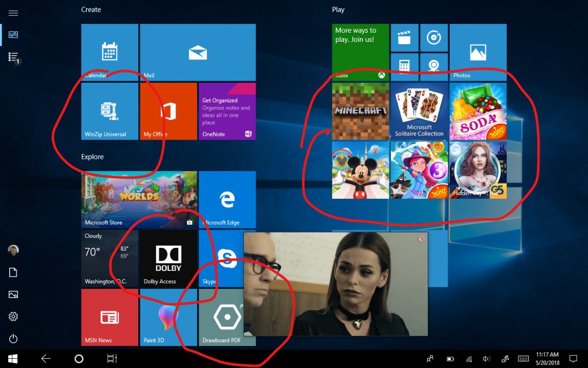Open the Dolby Access tile
The width and height of the screenshot is (588, 368).
168,259
